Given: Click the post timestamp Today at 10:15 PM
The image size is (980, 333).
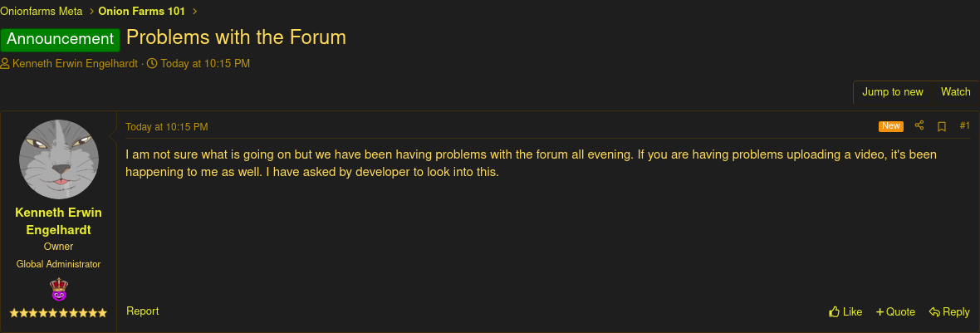Looking at the screenshot, I should point(166,127).
